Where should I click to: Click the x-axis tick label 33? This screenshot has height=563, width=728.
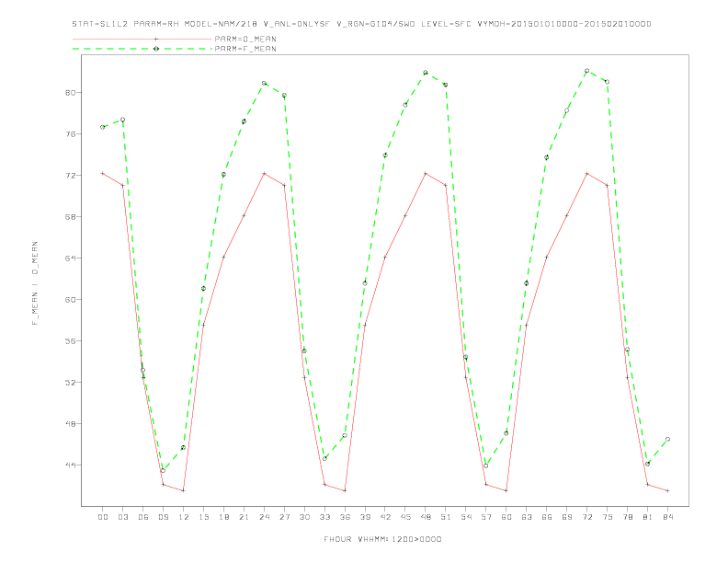pyautogui.click(x=324, y=517)
